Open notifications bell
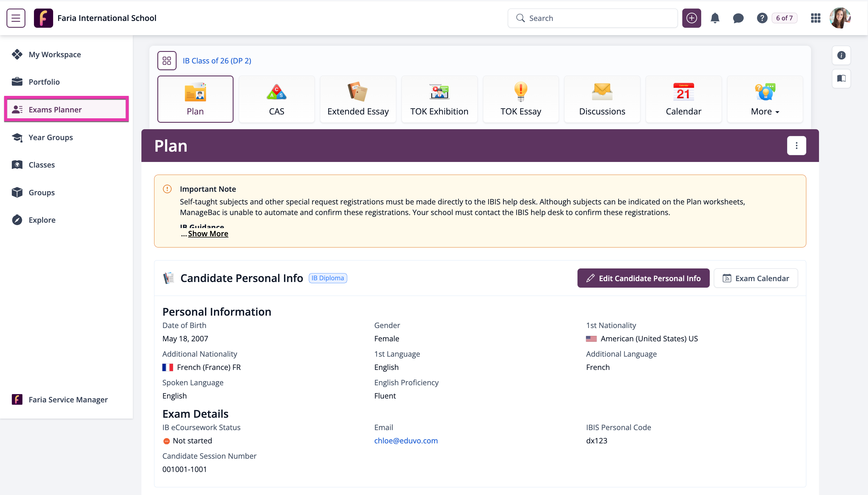The height and width of the screenshot is (495, 868). click(x=715, y=18)
